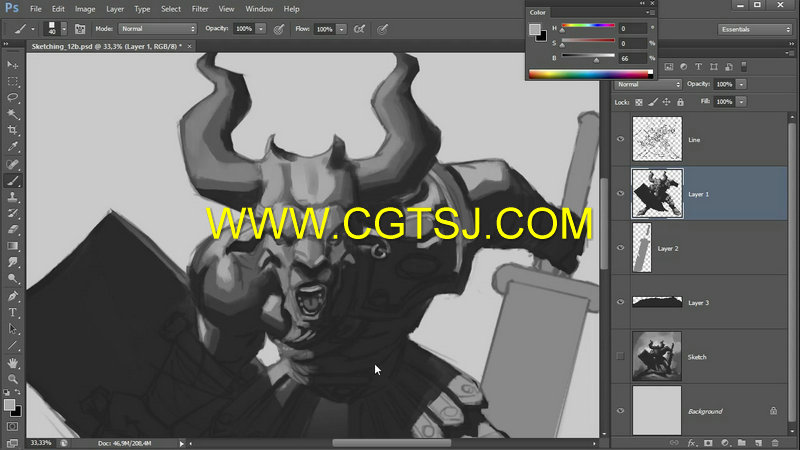The height and width of the screenshot is (450, 800).
Task: Select the Horizontal Type tool
Action: tap(13, 312)
